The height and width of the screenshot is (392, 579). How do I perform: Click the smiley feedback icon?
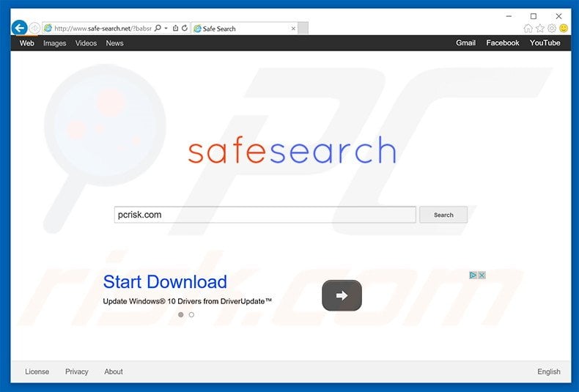564,29
